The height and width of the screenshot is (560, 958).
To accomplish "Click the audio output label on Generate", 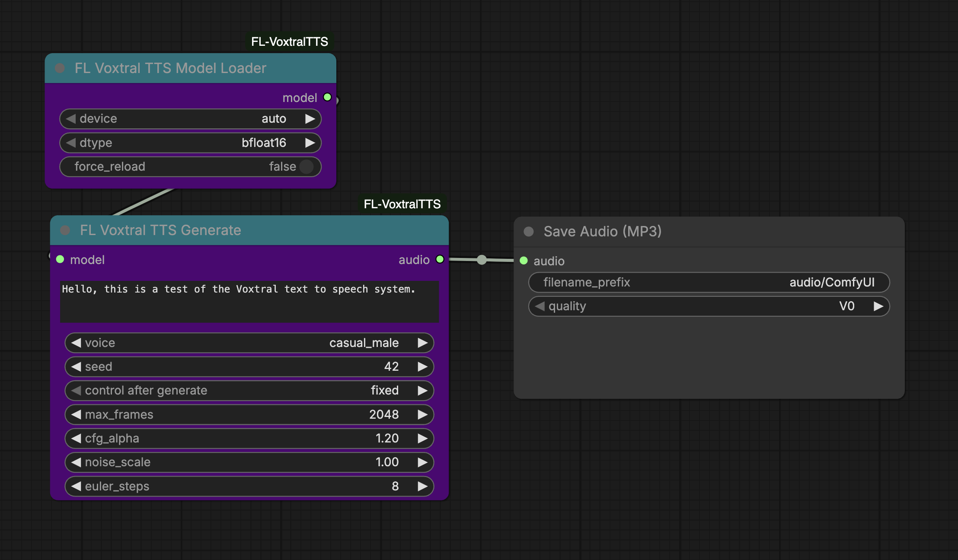I will tap(414, 260).
